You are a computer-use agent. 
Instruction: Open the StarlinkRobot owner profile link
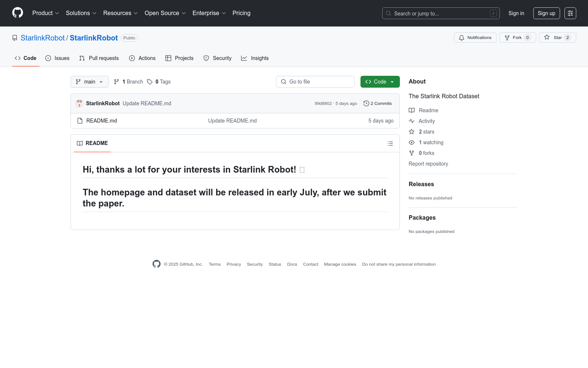pyautogui.click(x=43, y=38)
